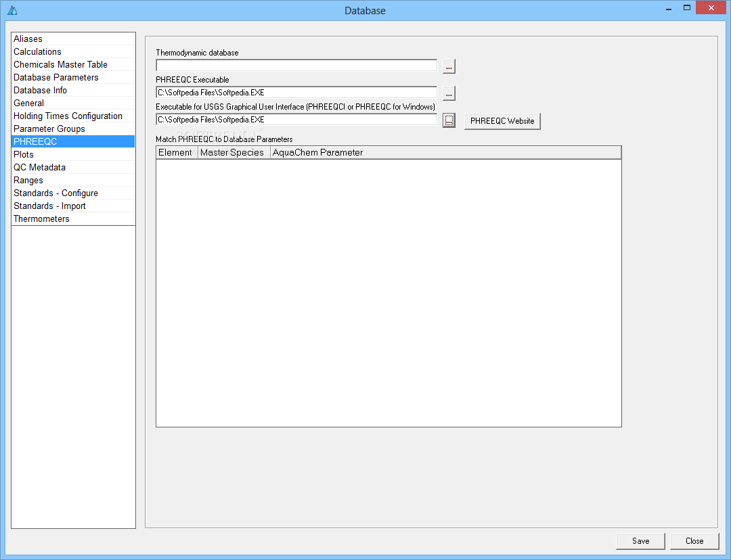Open QC Metadata section

tap(73, 167)
